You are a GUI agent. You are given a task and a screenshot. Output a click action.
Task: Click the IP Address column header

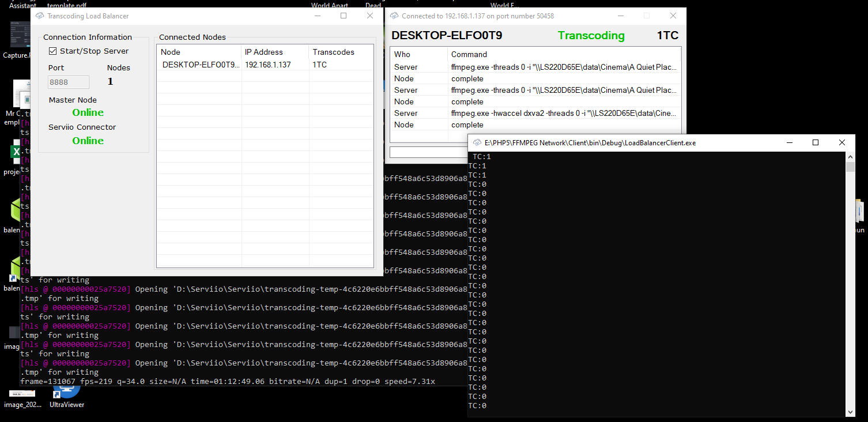click(275, 52)
